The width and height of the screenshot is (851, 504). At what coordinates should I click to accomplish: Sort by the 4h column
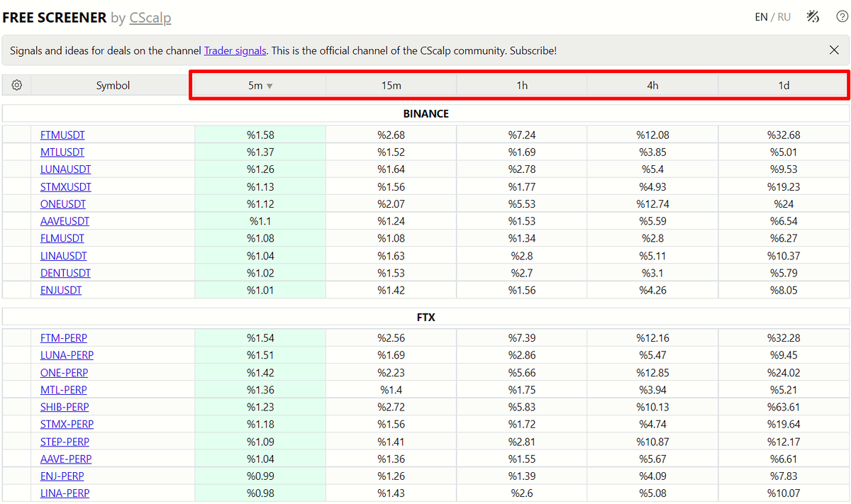click(652, 85)
